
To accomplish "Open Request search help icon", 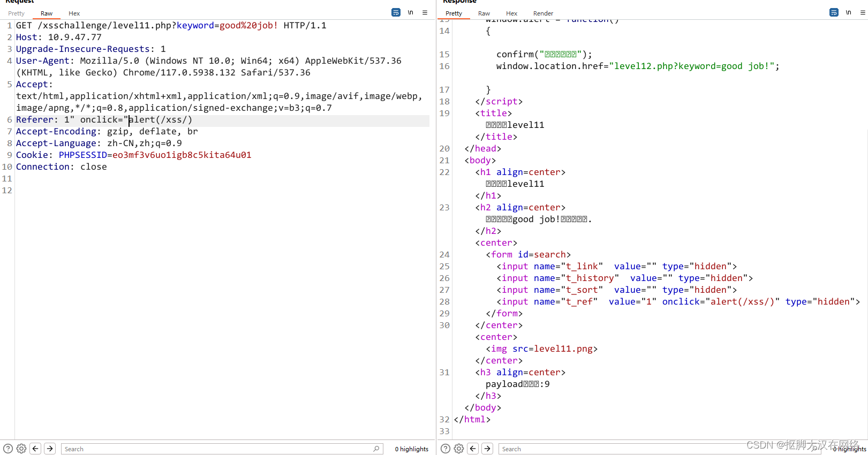I will coord(8,449).
